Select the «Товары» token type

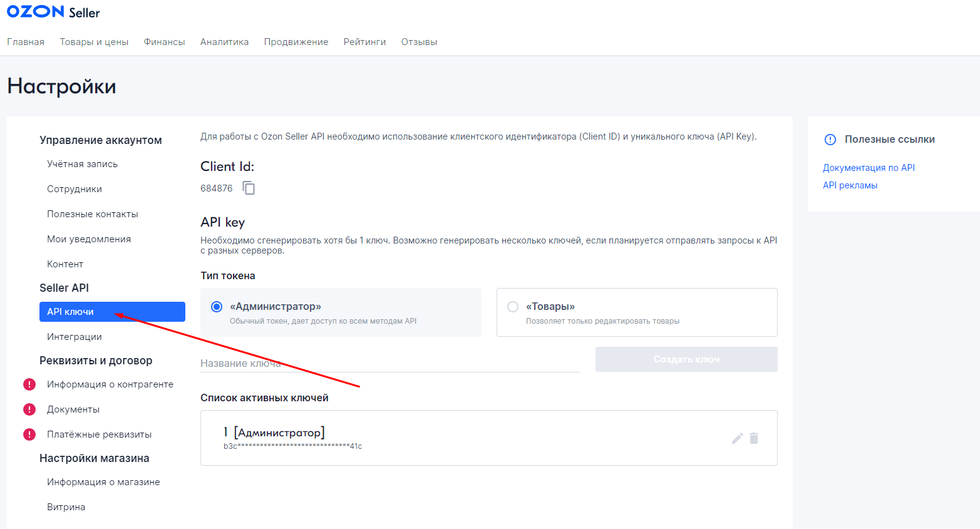pos(513,307)
